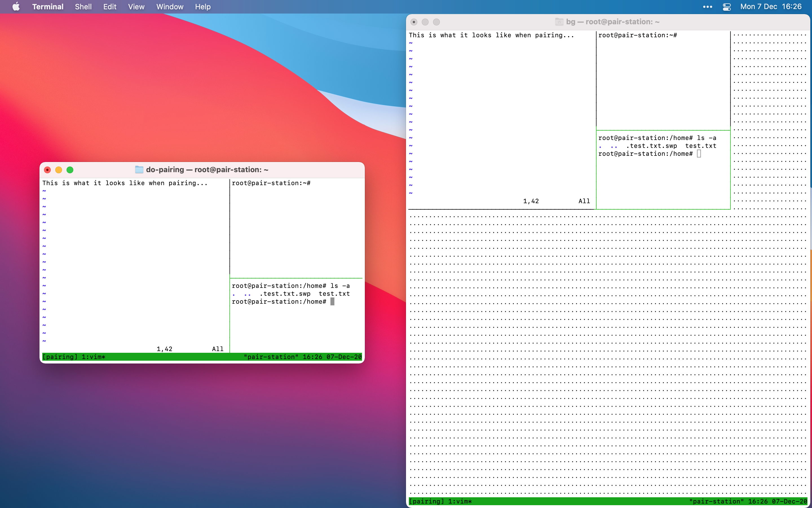Click the folder proxy icon in bg title
812x508 pixels.
(559, 22)
